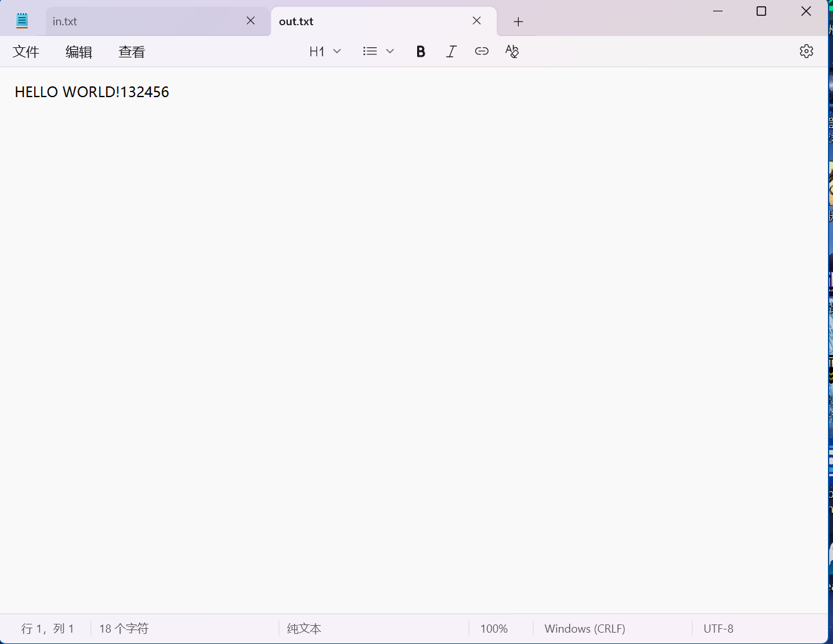The height and width of the screenshot is (644, 833).
Task: Toggle bold formatting
Action: click(421, 51)
